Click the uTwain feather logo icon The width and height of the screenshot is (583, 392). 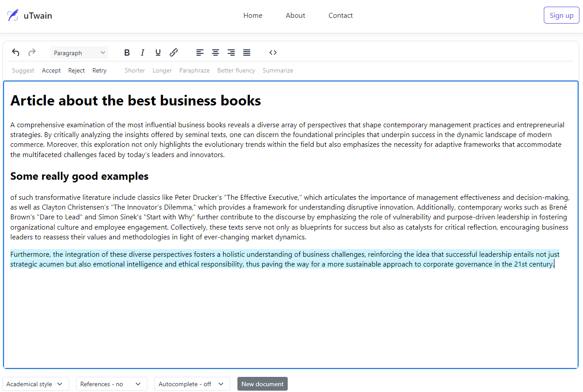[13, 16]
